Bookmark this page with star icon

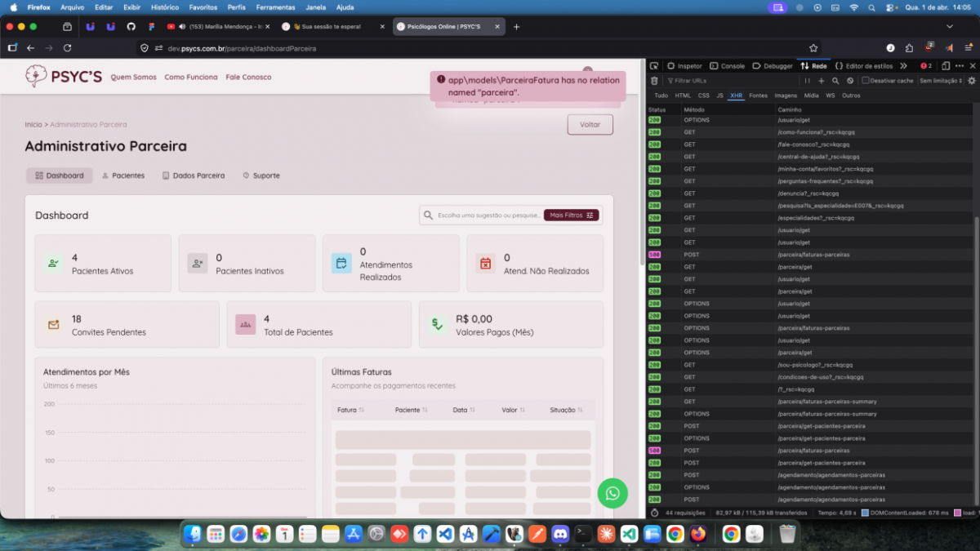click(813, 48)
